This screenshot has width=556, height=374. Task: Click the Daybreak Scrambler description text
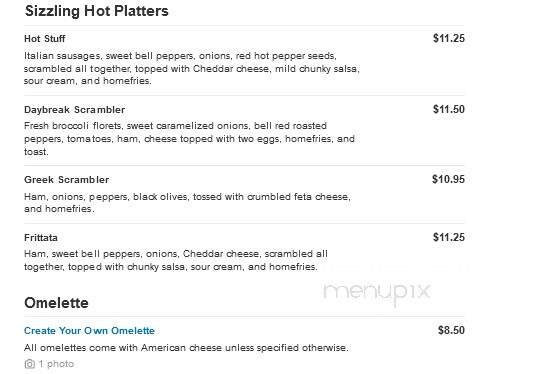(x=189, y=139)
